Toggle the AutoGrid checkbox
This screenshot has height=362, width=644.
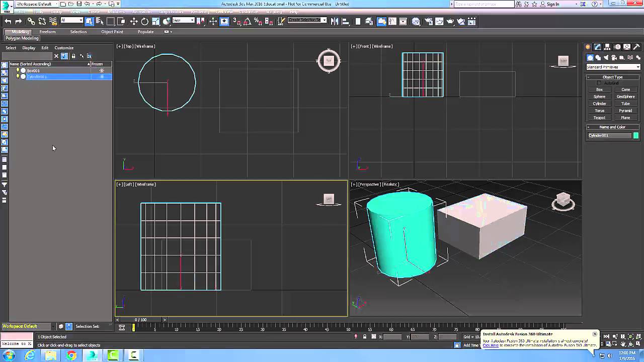[x=599, y=83]
